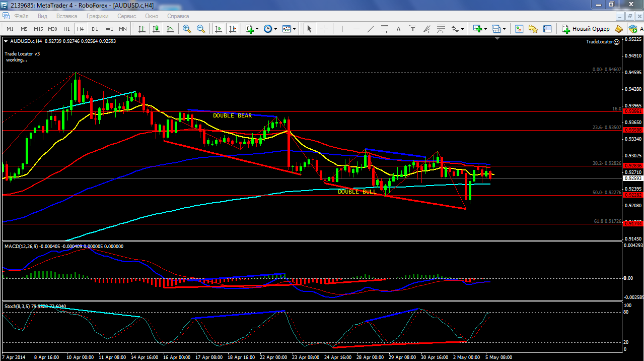This screenshot has width=644, height=361.
Task: Switch to M1 timeframe
Action: [x=10, y=29]
